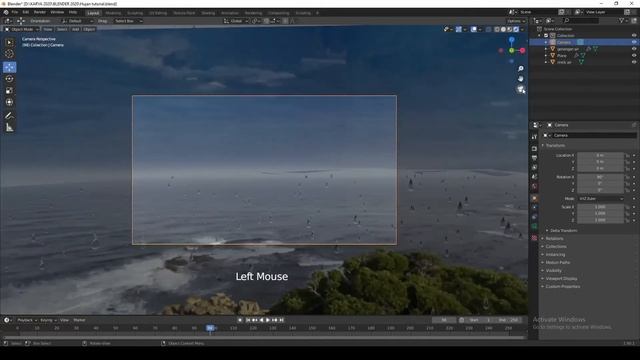Expand the Delta Transform panel
Viewport: 640px width, 360px height.
[x=563, y=231]
